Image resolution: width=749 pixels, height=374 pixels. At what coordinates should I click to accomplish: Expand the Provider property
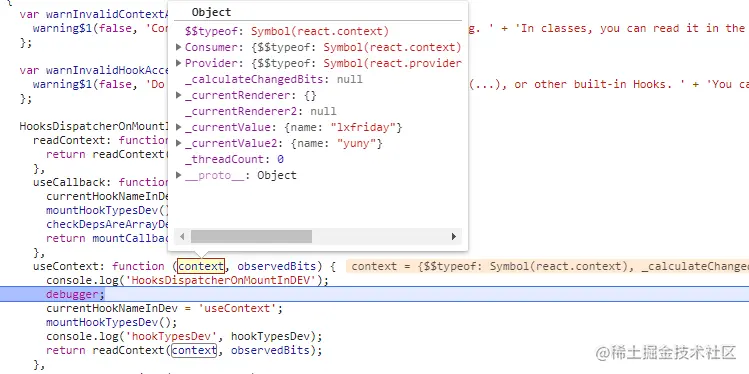pyautogui.click(x=179, y=63)
